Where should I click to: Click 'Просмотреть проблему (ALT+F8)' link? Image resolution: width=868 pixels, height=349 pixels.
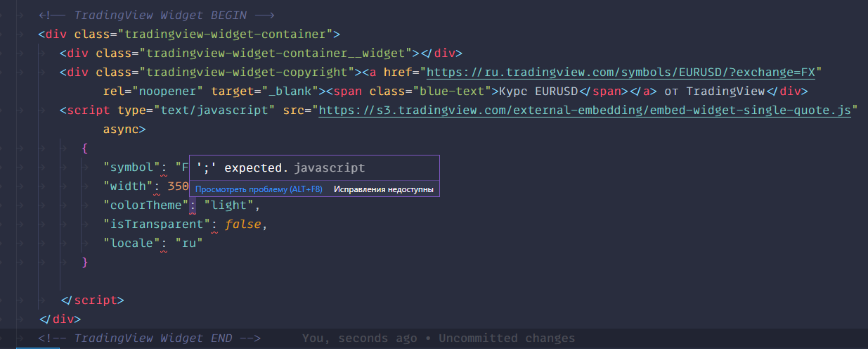259,189
